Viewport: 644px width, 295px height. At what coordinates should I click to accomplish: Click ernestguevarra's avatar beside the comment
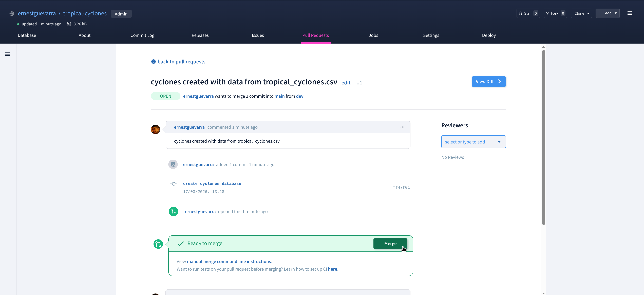(155, 129)
